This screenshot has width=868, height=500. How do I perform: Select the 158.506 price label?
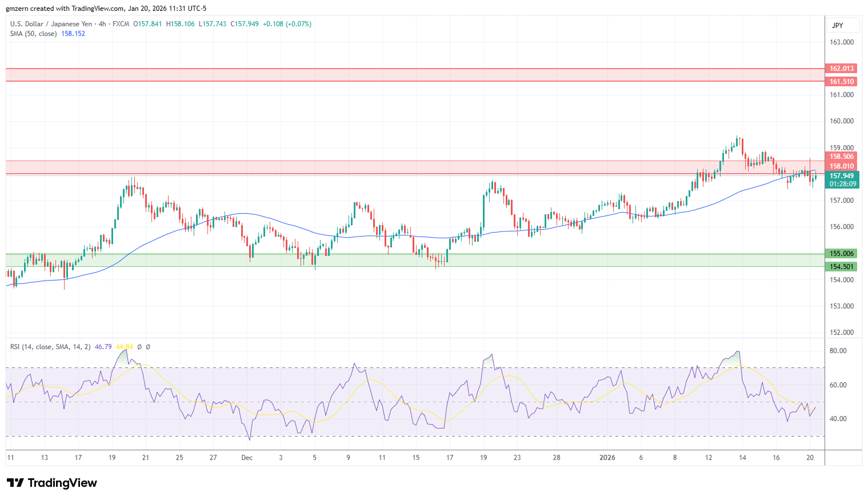842,157
